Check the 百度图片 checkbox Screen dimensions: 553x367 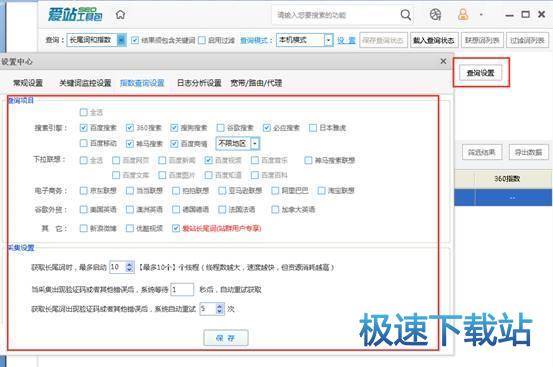[162, 175]
